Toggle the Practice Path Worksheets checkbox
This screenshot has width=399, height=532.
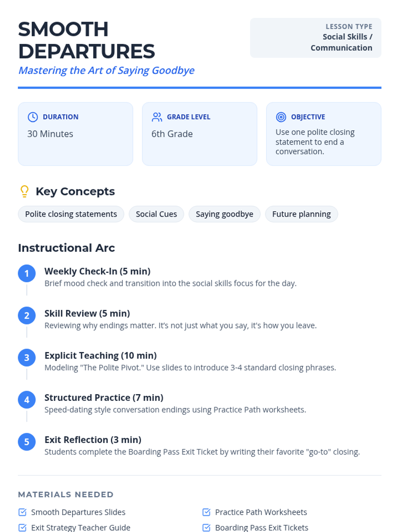(206, 512)
